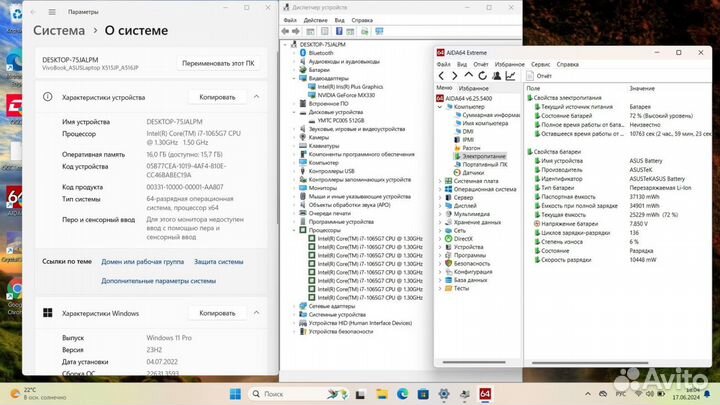
Task: Expand Контроллеры USB node in Device Manager
Action: [x=294, y=171]
